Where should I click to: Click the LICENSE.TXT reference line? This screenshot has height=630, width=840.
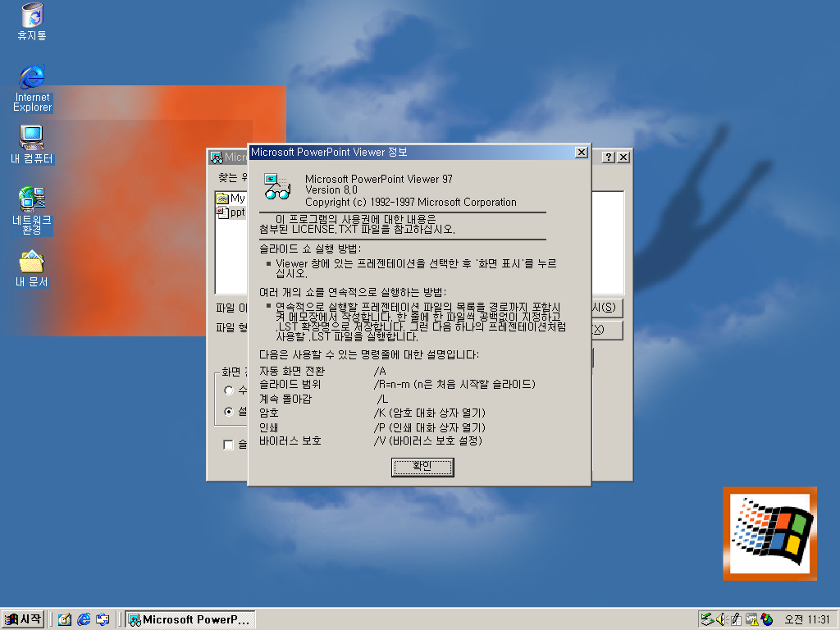coord(358,230)
